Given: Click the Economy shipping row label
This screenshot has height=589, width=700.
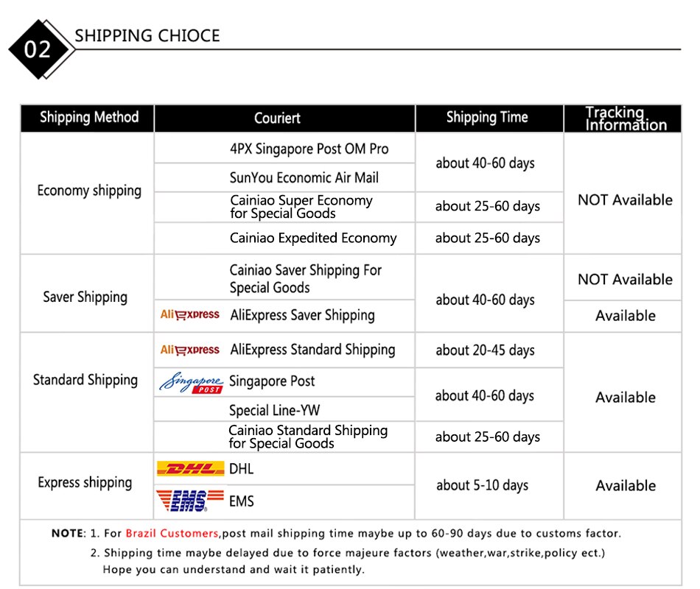Looking at the screenshot, I should click(89, 191).
